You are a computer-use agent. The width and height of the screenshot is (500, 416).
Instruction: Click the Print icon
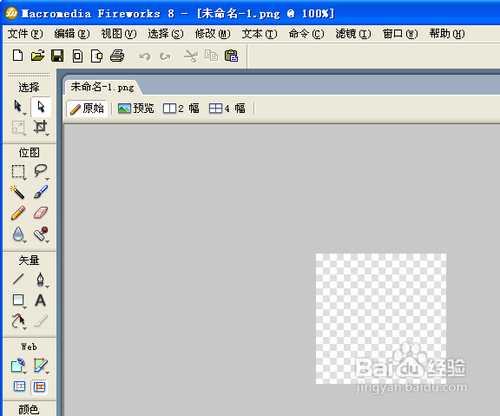tap(117, 56)
